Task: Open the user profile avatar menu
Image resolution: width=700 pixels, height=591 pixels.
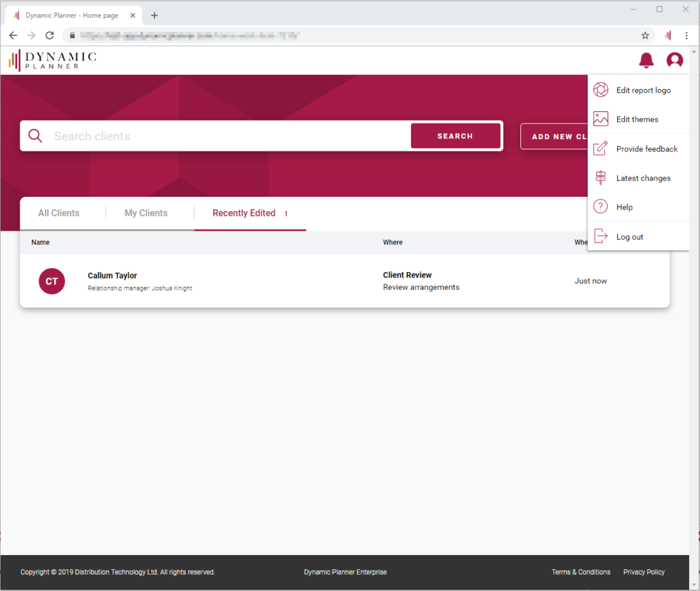Action: (675, 60)
